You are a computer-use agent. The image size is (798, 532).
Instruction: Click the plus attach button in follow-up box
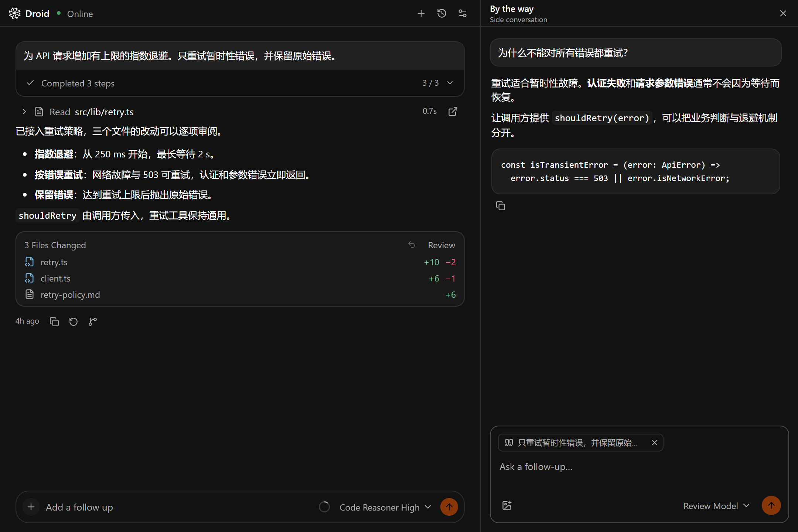[31, 507]
